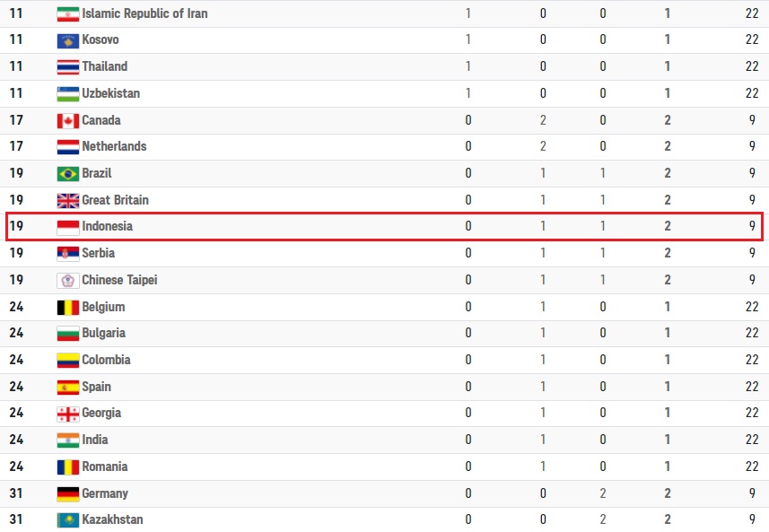769x532 pixels.
Task: Click the Spain flag icon
Action: pyautogui.click(x=67, y=388)
